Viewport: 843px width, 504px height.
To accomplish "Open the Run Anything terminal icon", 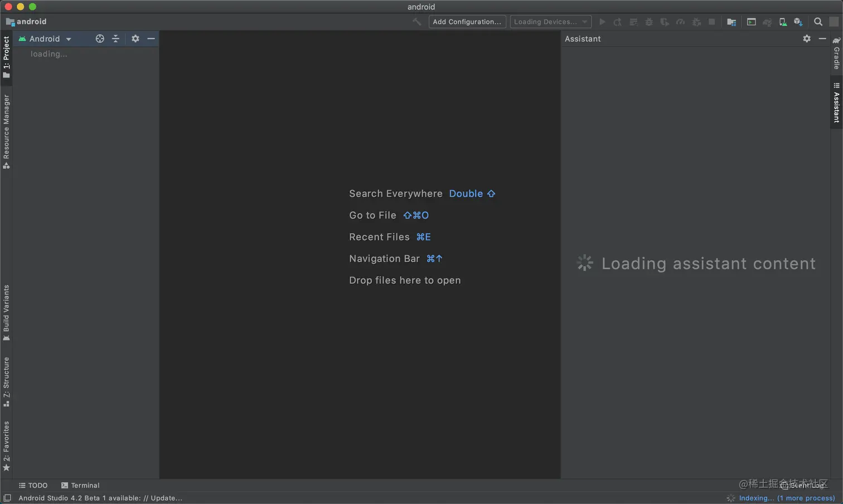I will click(x=752, y=22).
